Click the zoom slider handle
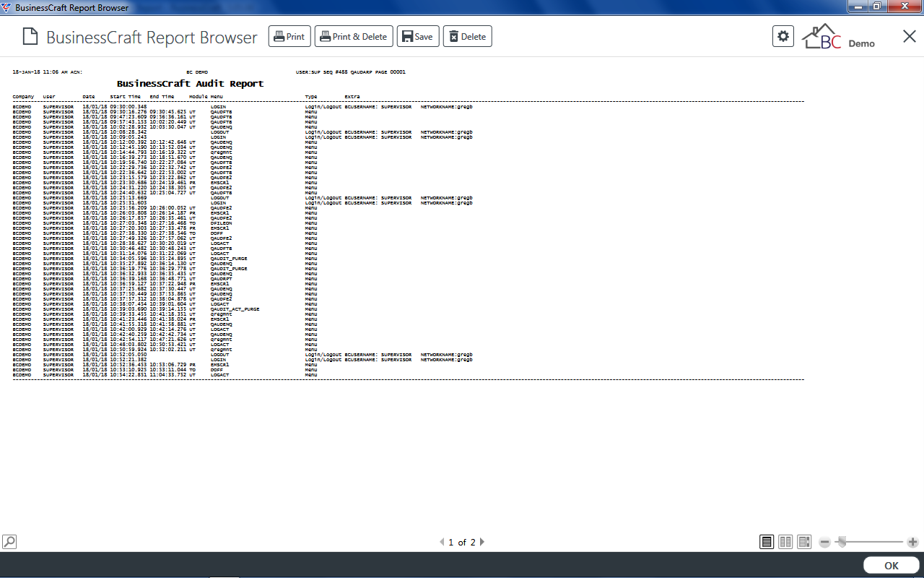Screen dimensions: 924x578 (841, 542)
